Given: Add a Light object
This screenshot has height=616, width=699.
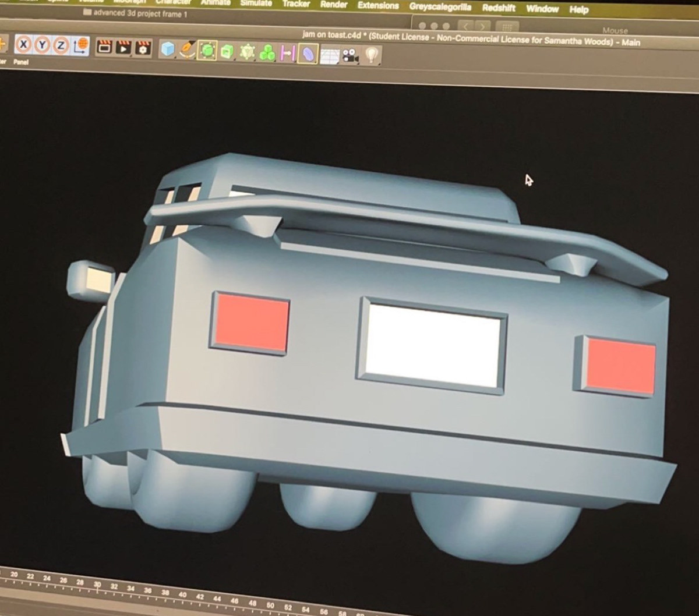Looking at the screenshot, I should (372, 55).
